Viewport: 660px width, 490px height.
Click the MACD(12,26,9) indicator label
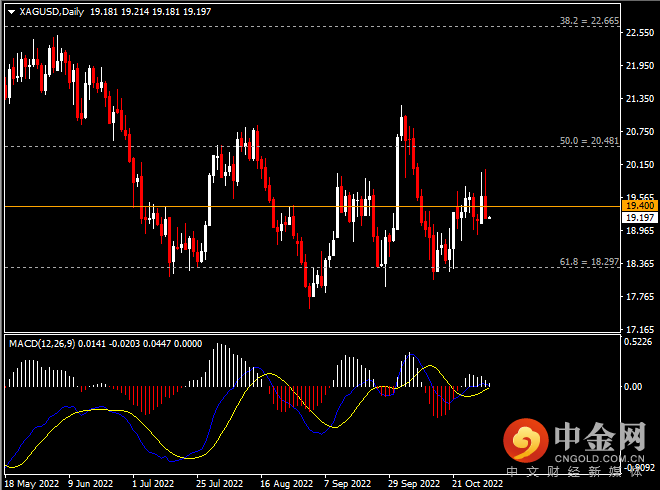pyautogui.click(x=42, y=344)
